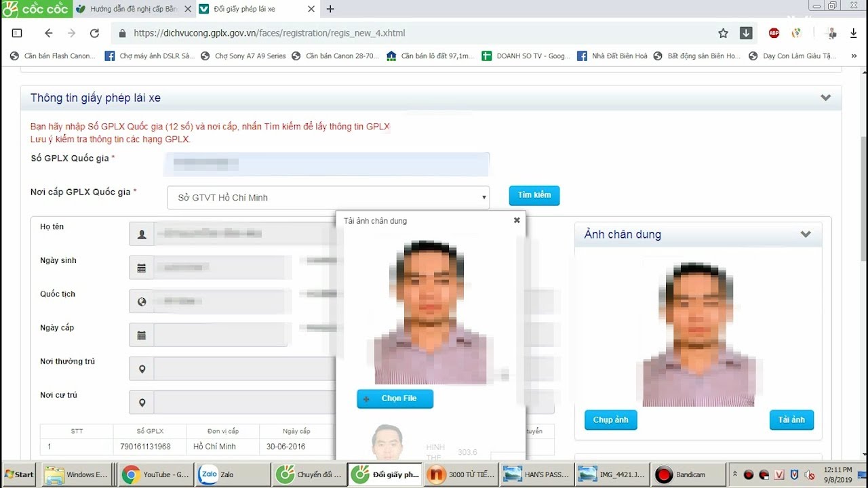Image resolution: width=868 pixels, height=488 pixels.
Task: Click the location pin beside Nơi cư trú
Action: pyautogui.click(x=142, y=403)
